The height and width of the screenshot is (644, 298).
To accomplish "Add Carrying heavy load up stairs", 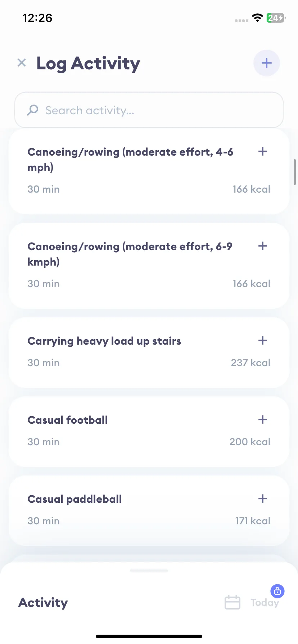I will coord(263,340).
